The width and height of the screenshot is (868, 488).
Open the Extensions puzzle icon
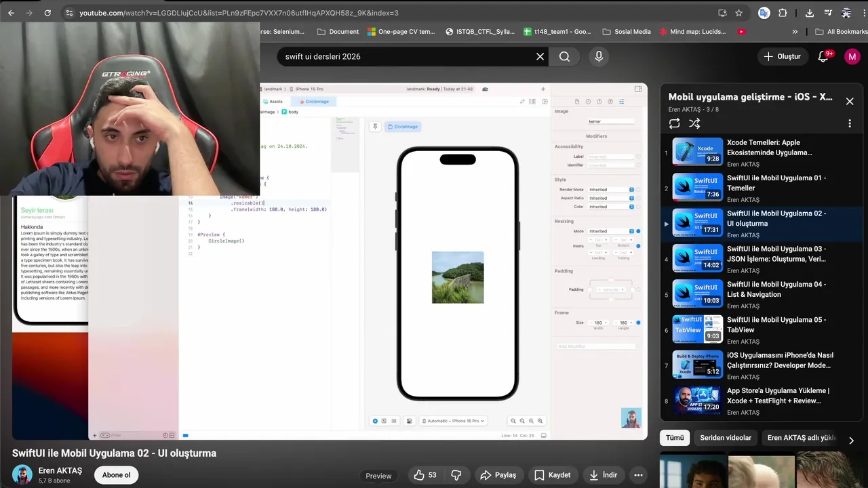coord(783,13)
